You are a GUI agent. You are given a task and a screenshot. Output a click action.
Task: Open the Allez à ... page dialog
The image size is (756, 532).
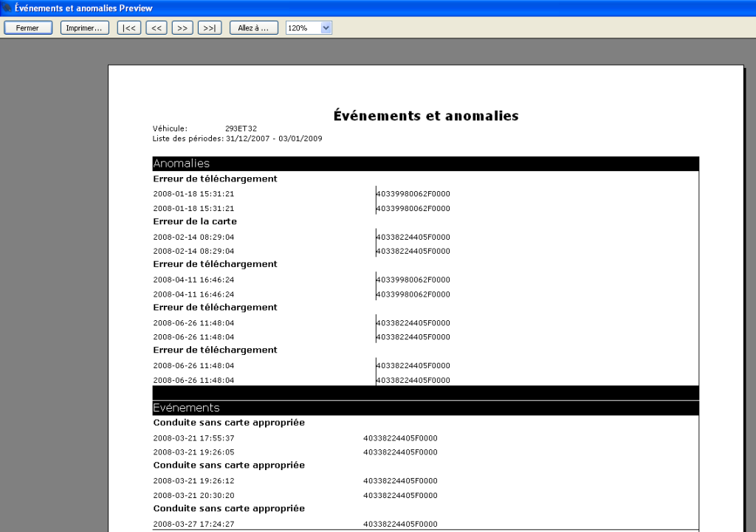tap(254, 28)
